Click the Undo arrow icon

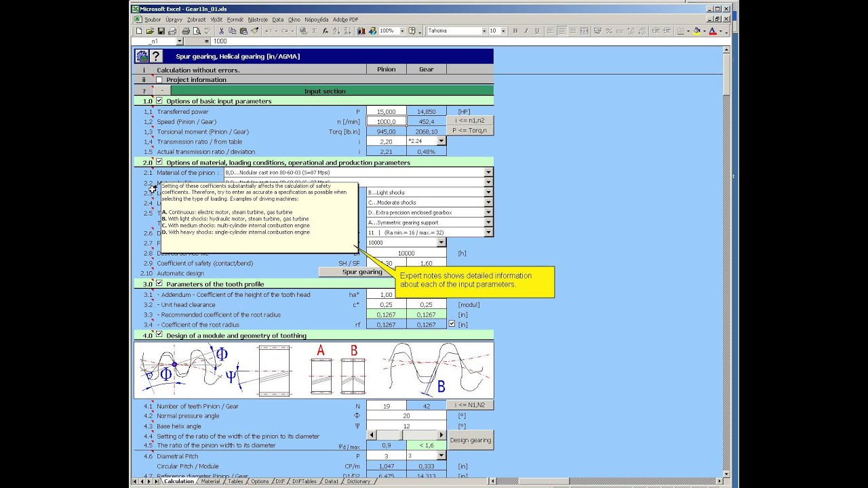click(x=269, y=30)
